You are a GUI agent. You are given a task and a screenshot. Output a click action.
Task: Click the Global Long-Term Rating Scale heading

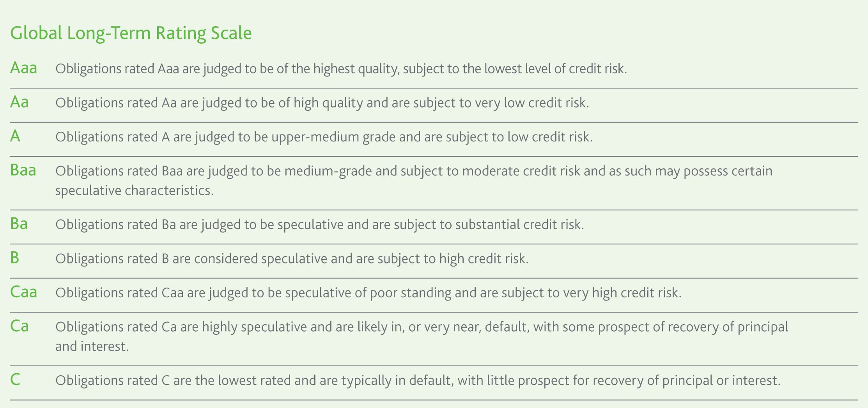tap(131, 33)
